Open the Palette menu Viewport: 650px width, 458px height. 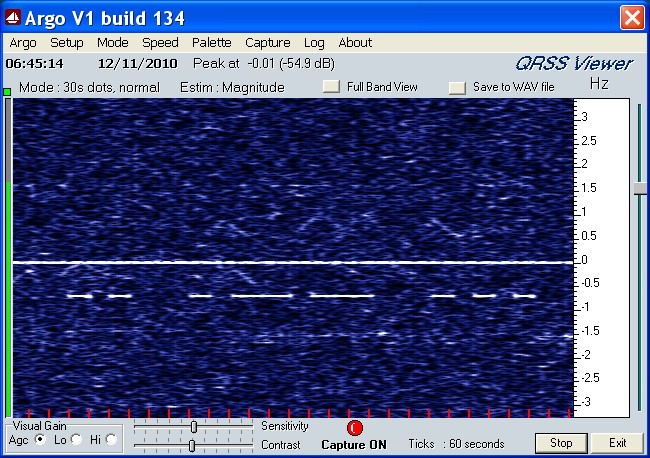click(x=212, y=43)
